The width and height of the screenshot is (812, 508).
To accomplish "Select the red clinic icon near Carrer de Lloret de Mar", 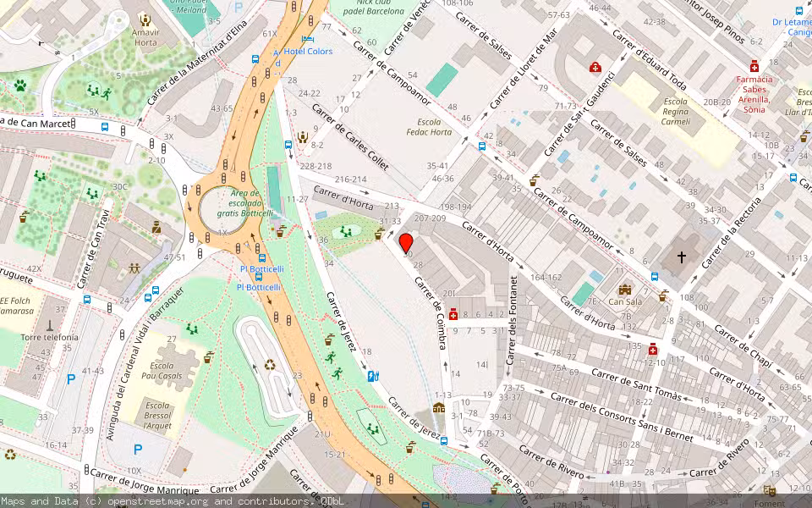I will pyautogui.click(x=595, y=67).
